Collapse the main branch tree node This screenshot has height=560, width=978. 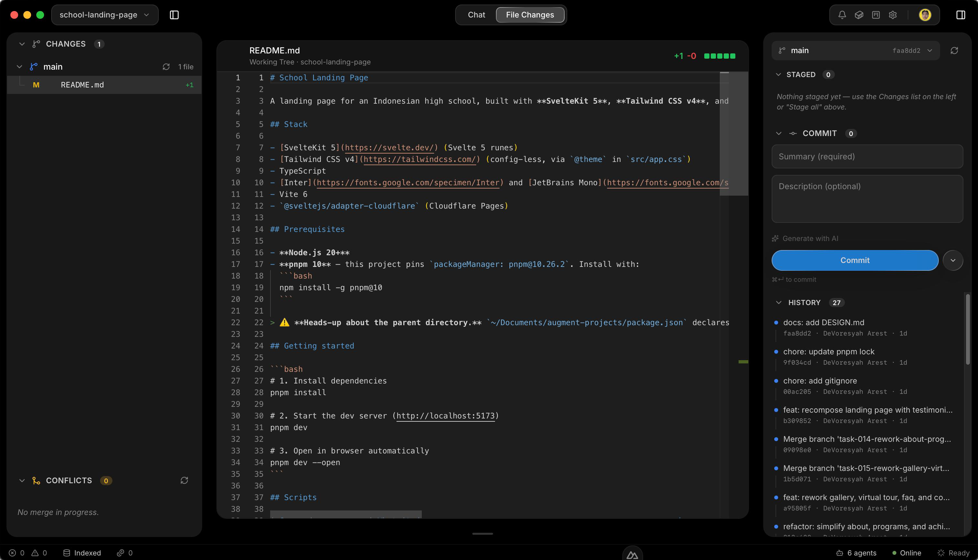pyautogui.click(x=19, y=67)
